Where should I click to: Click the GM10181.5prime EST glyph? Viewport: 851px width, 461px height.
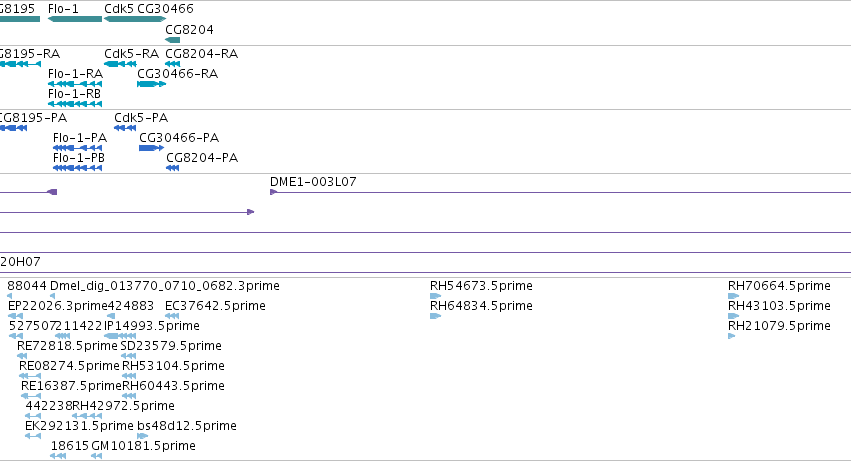click(97, 456)
